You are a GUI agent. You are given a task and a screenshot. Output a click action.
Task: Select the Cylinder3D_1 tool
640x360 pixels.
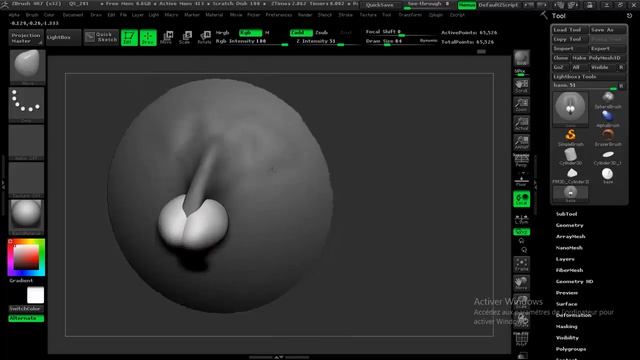[608, 156]
